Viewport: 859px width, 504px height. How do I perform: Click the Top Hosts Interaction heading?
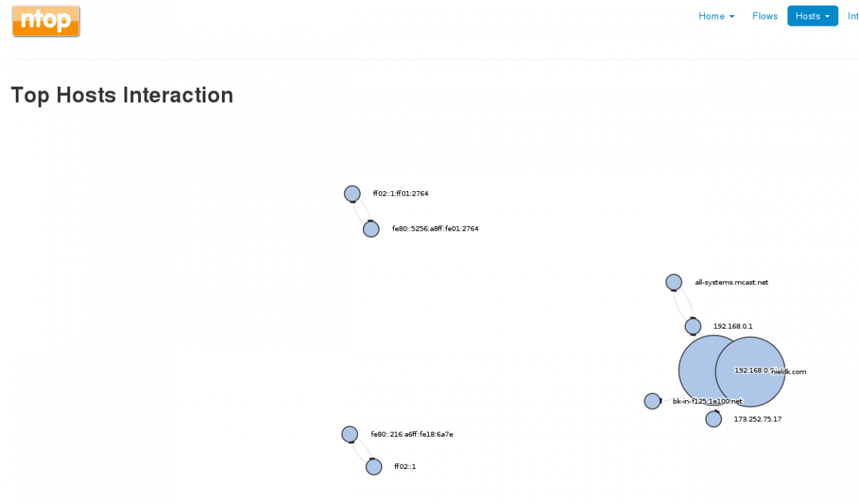coord(122,95)
